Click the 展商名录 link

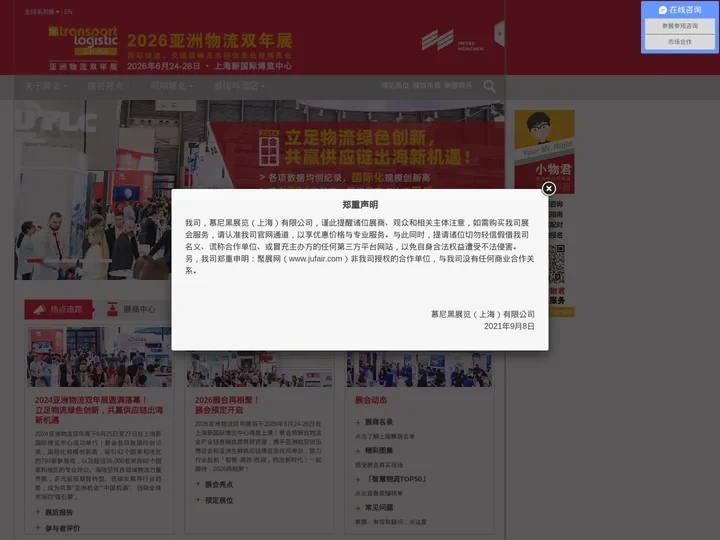click(379, 422)
